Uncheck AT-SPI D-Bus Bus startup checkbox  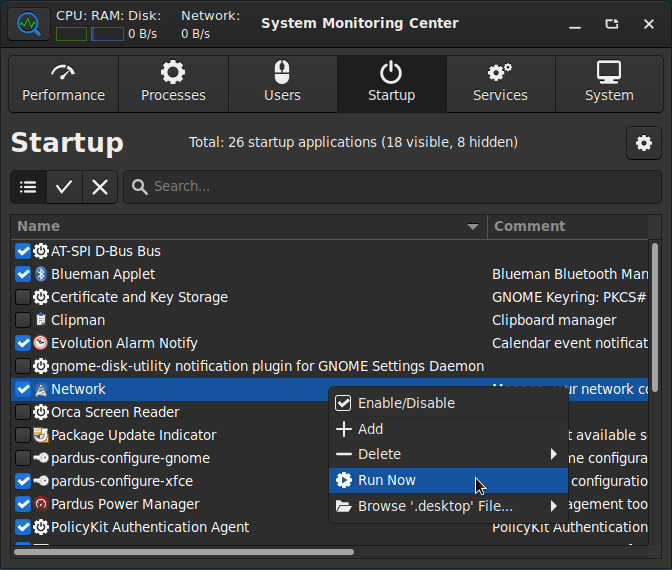tap(23, 251)
